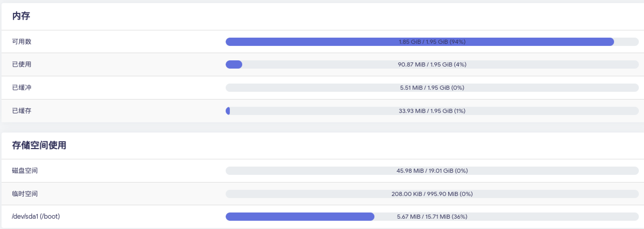Select the 已缓存 row label

pos(22,111)
